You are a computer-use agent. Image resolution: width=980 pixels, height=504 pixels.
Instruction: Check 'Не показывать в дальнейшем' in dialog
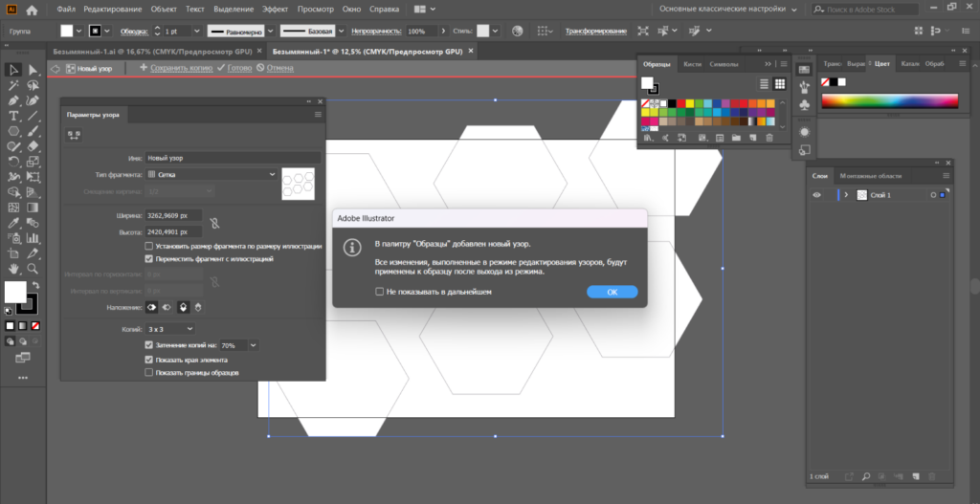[x=379, y=292]
